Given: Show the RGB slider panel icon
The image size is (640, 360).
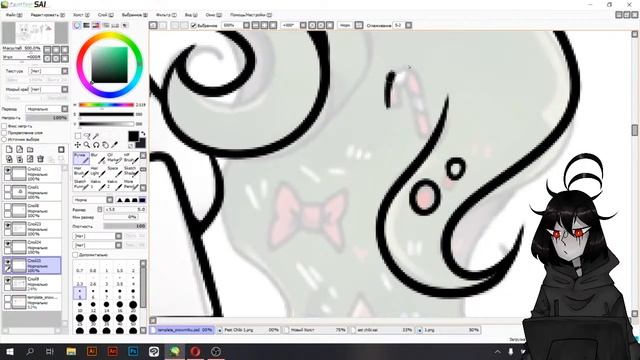Looking at the screenshot, I should (x=86, y=25).
